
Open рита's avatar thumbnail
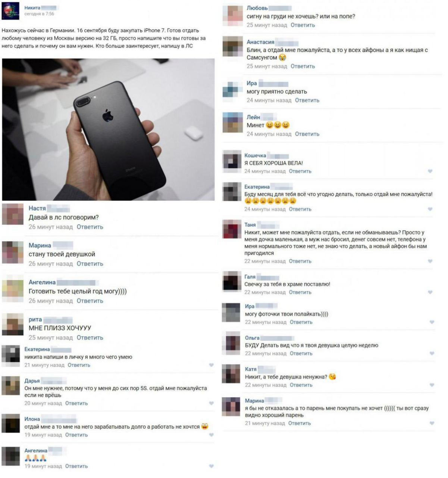point(13,324)
